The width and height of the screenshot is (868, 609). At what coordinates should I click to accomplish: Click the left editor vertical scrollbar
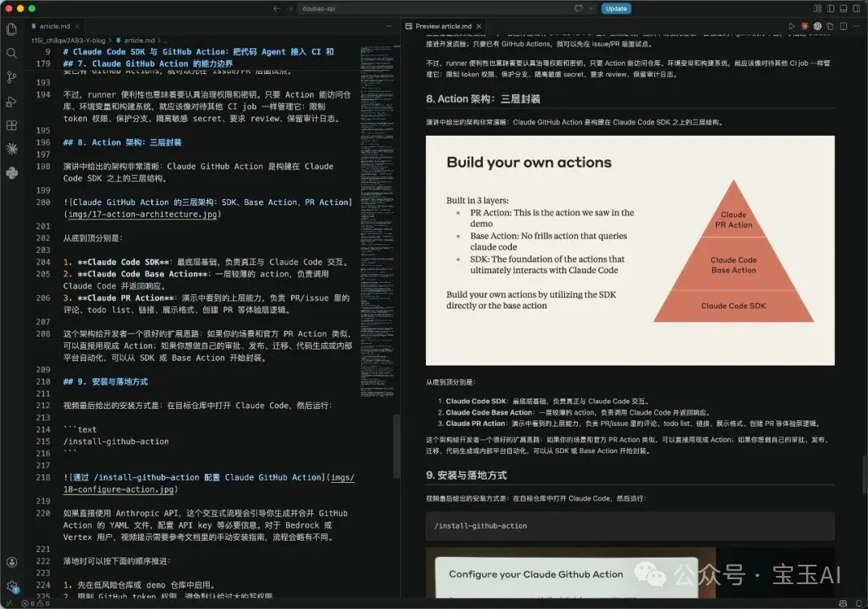[x=396, y=446]
